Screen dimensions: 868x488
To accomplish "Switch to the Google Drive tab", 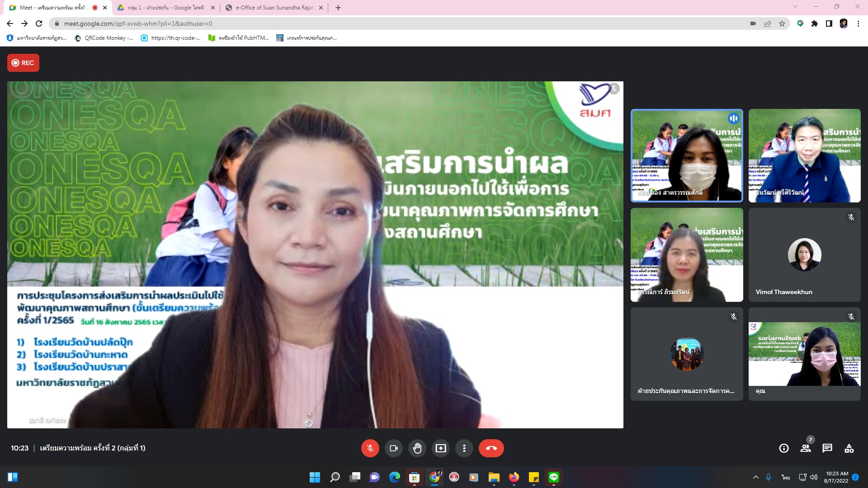I will click(165, 8).
